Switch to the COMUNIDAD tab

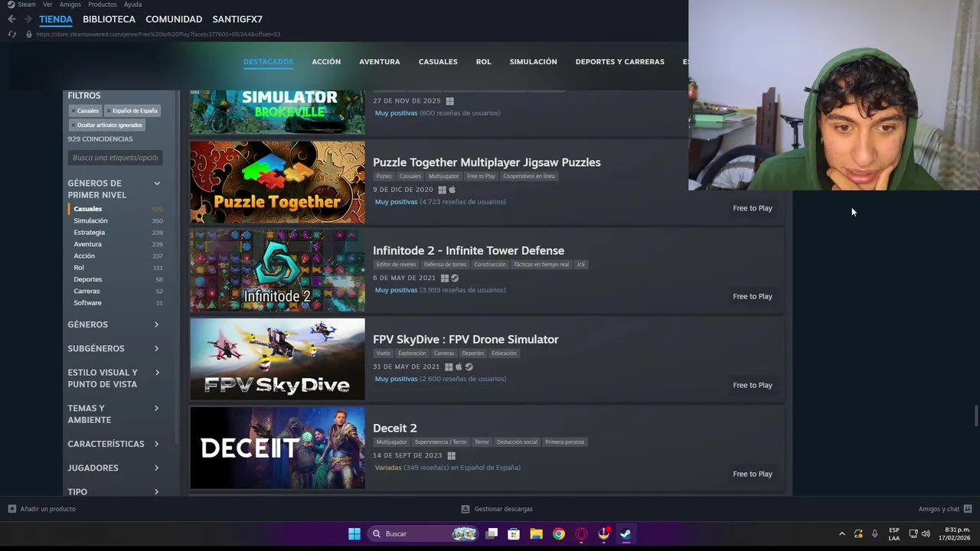pyautogui.click(x=174, y=19)
